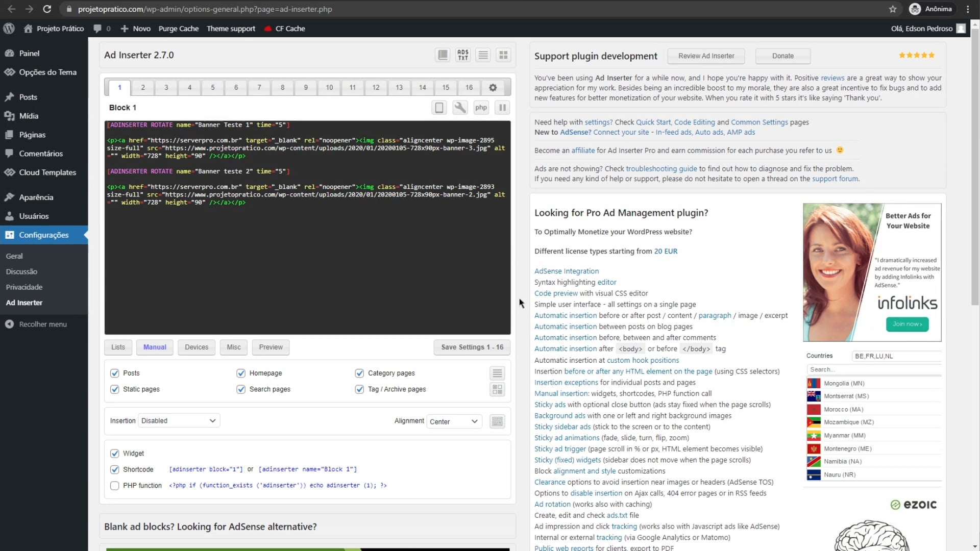Open the Ad Inserter documentation icon
The width and height of the screenshot is (980, 551).
[443, 55]
